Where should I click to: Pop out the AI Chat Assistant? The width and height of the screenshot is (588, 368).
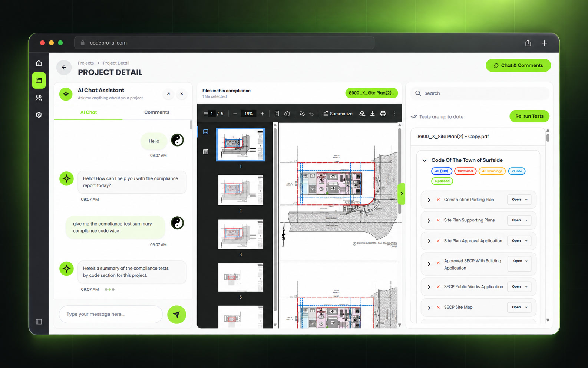coord(168,94)
